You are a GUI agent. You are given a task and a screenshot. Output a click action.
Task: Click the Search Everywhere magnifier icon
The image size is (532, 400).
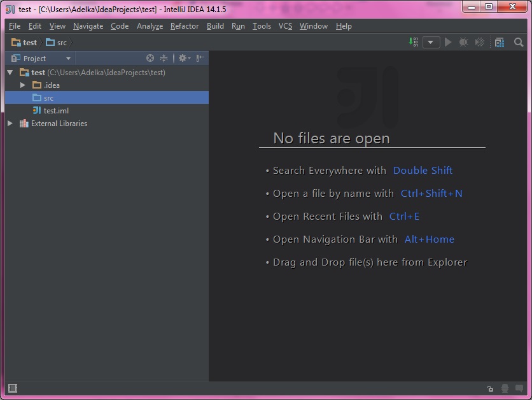coord(519,43)
